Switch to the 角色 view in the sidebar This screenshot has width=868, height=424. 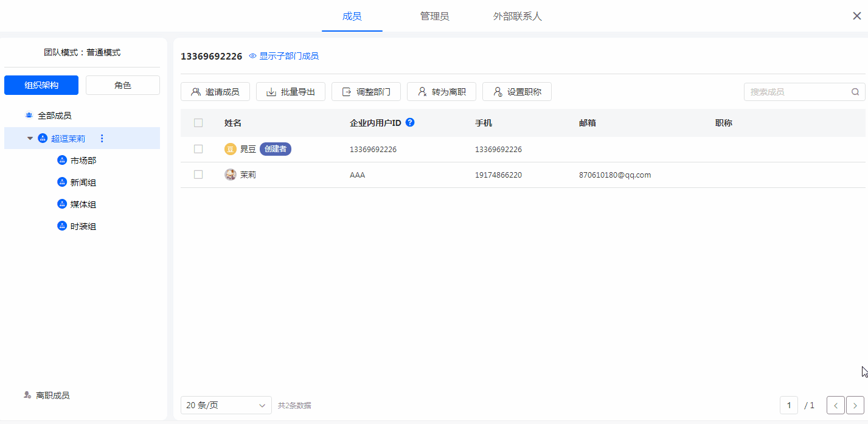(123, 85)
